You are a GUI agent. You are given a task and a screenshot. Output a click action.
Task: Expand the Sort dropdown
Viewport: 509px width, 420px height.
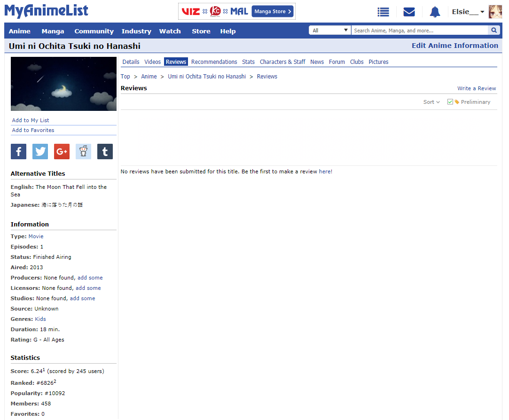click(x=431, y=102)
